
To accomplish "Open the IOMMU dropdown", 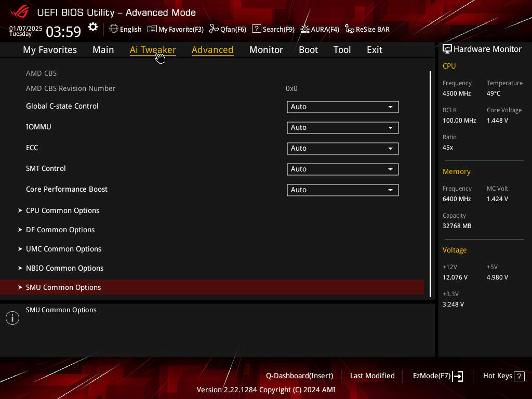I will tap(343, 128).
